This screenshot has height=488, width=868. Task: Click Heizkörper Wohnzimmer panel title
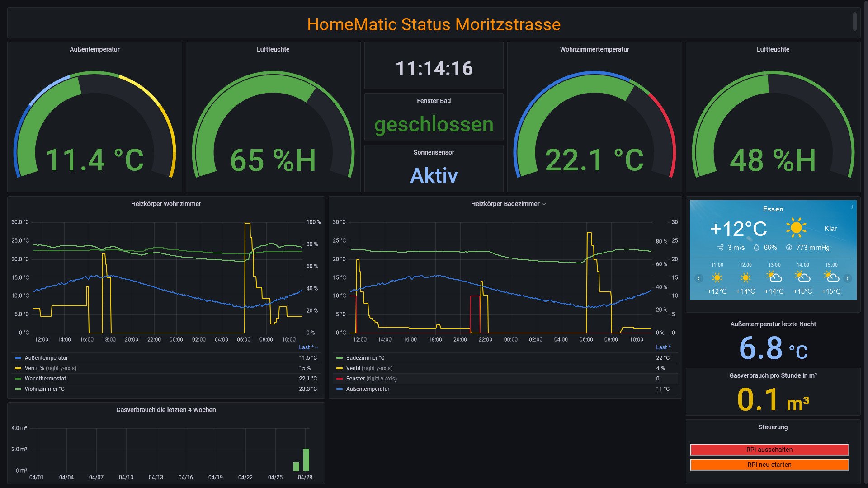(x=166, y=204)
